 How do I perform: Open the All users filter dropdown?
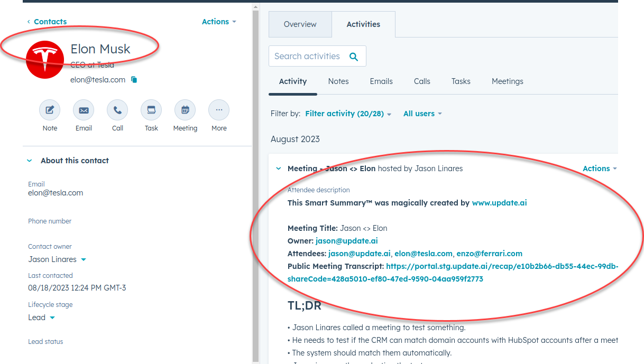[x=422, y=114]
